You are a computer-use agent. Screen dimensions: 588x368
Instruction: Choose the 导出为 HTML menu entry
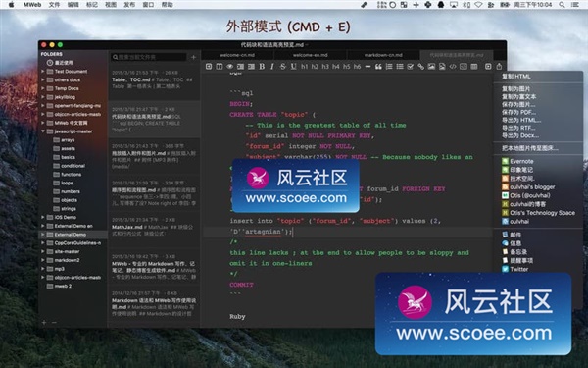click(521, 120)
